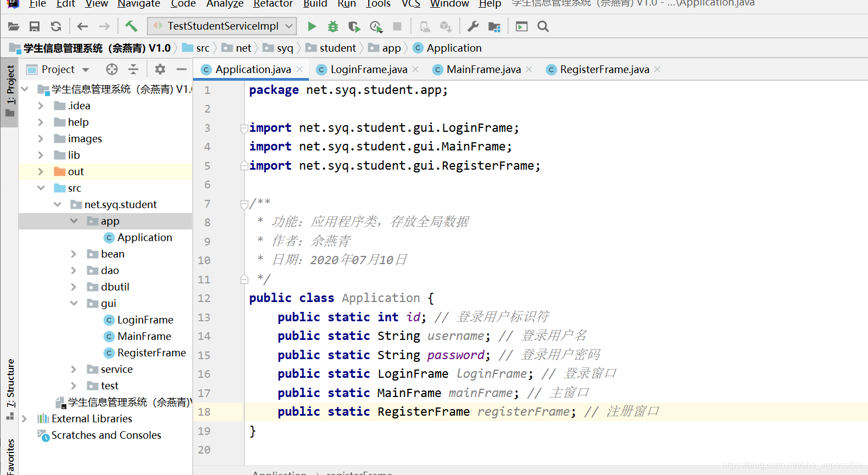
Task: Open the Project view dropdown
Action: (86, 70)
